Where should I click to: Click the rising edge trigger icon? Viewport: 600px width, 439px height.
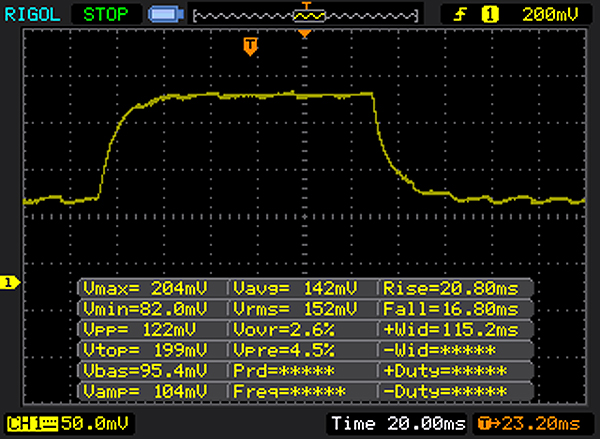coord(460,15)
